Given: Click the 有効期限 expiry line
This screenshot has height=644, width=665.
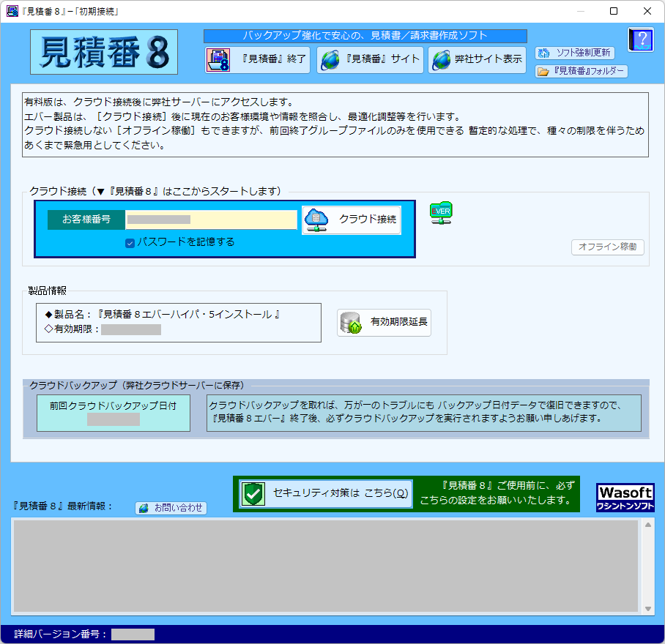Looking at the screenshot, I should [103, 329].
